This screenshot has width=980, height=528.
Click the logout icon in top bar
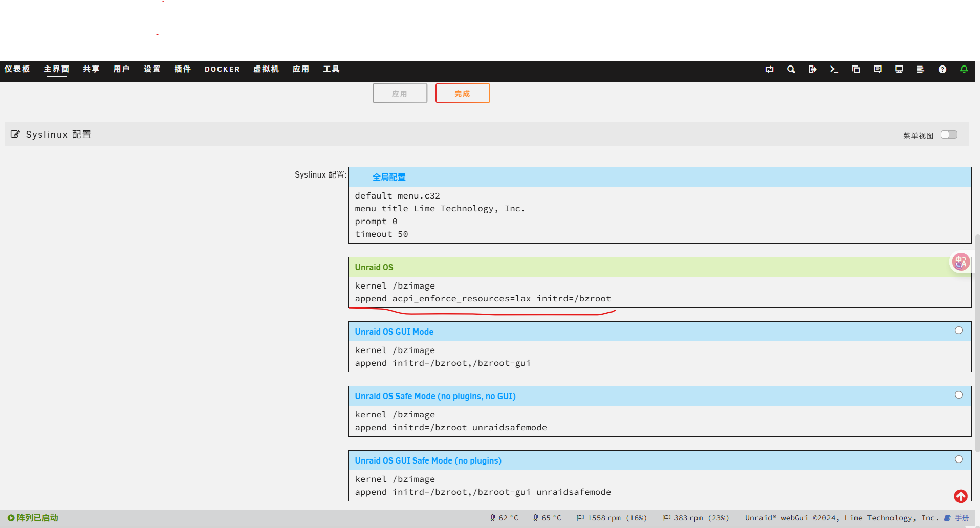tap(812, 69)
